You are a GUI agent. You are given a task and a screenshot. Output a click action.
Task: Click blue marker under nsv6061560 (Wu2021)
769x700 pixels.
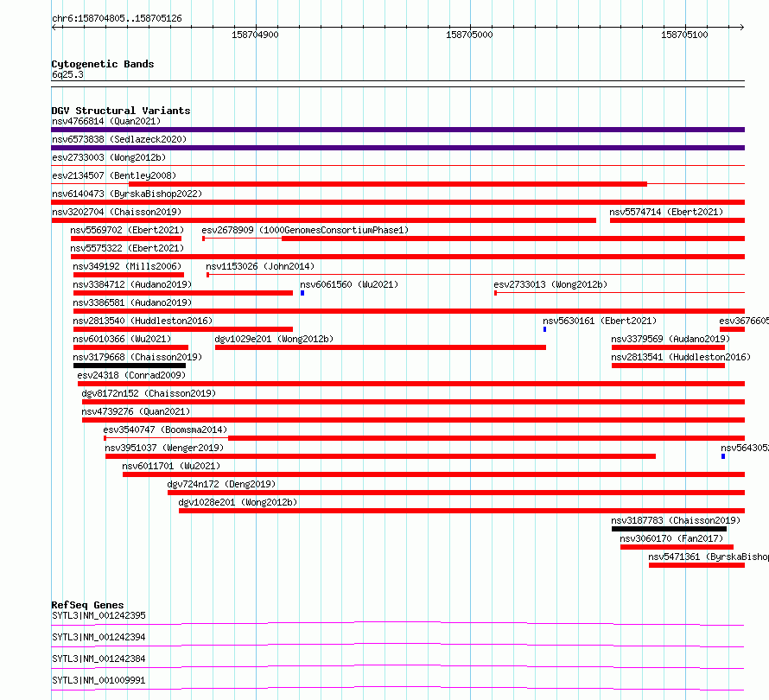tap(302, 293)
